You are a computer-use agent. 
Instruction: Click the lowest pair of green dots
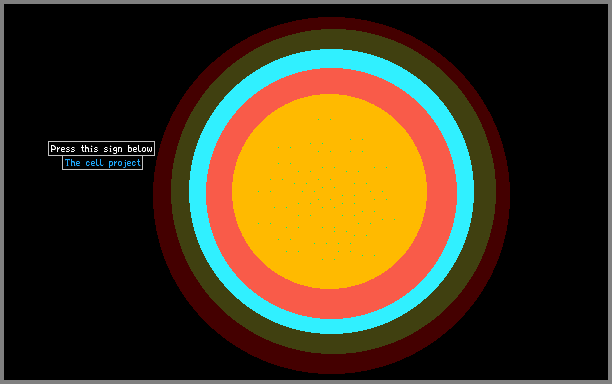328,260
